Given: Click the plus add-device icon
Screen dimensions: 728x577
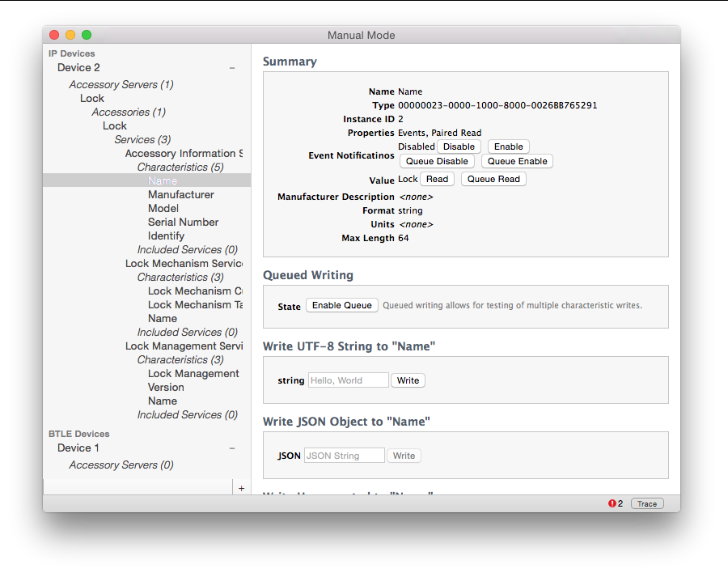Looking at the screenshot, I should [241, 488].
